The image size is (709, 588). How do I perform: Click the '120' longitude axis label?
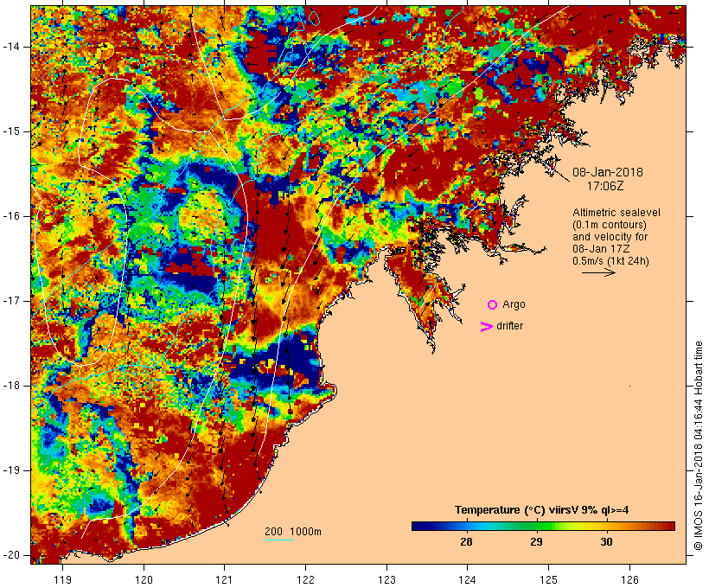click(x=144, y=580)
